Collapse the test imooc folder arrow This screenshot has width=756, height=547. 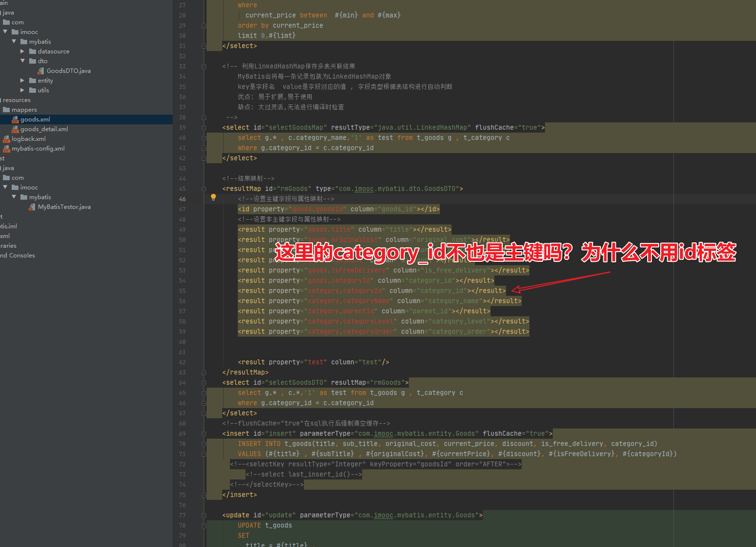pos(5,187)
